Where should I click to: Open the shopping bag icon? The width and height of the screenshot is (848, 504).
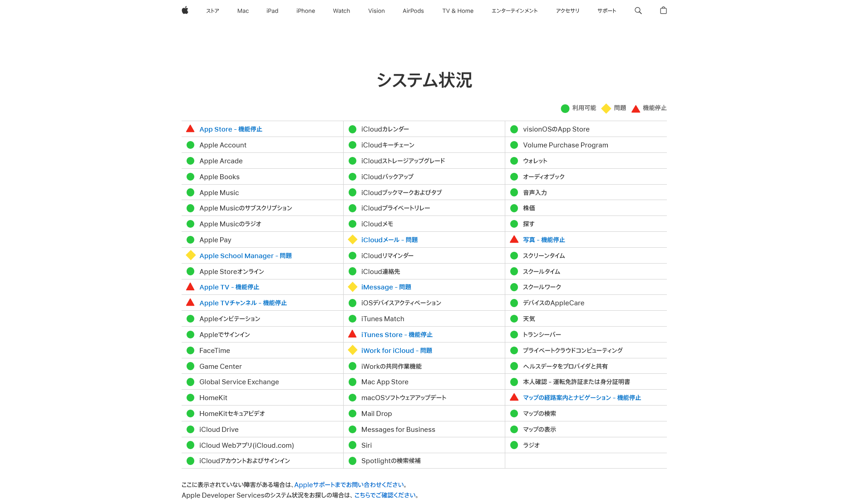click(x=663, y=10)
